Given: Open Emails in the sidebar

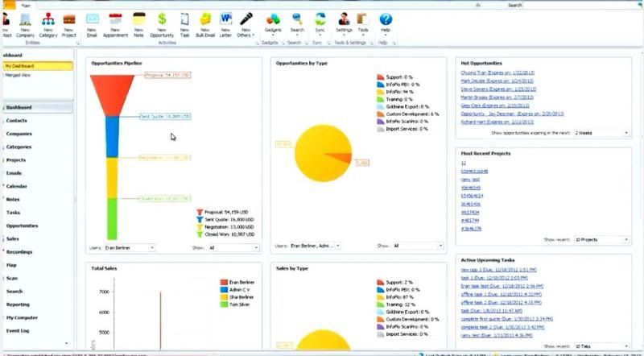Looking at the screenshot, I should click(x=14, y=173).
